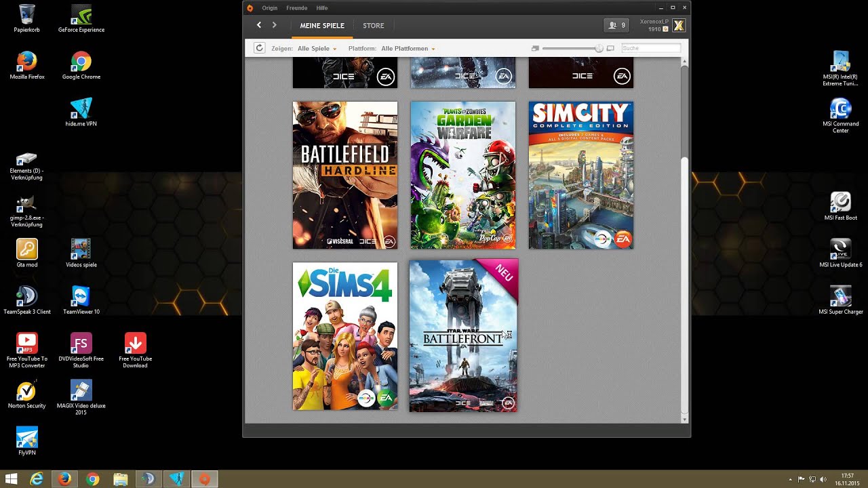Select the MSI Super Charger desktop icon
This screenshot has height=488, width=868.
click(841, 300)
